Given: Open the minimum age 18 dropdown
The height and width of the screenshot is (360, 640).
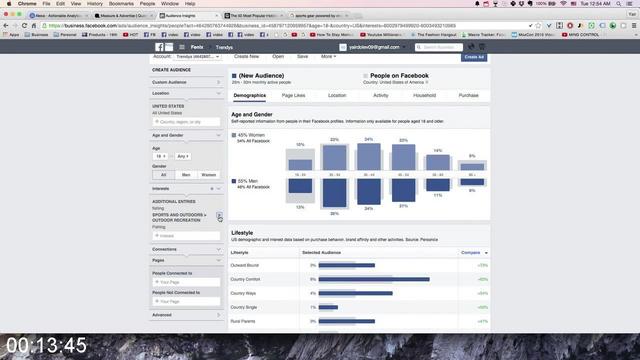Looking at the screenshot, I should click(x=161, y=156).
